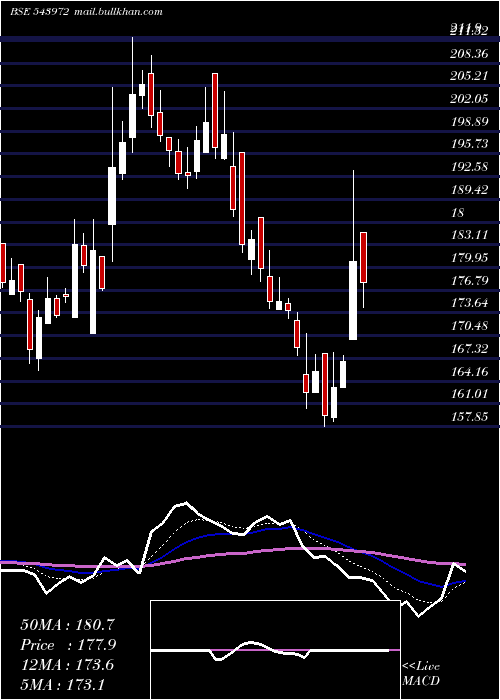Click the 164.16 price axis label
Image resolution: width=500 pixels, height=700 pixels.
pos(469,371)
